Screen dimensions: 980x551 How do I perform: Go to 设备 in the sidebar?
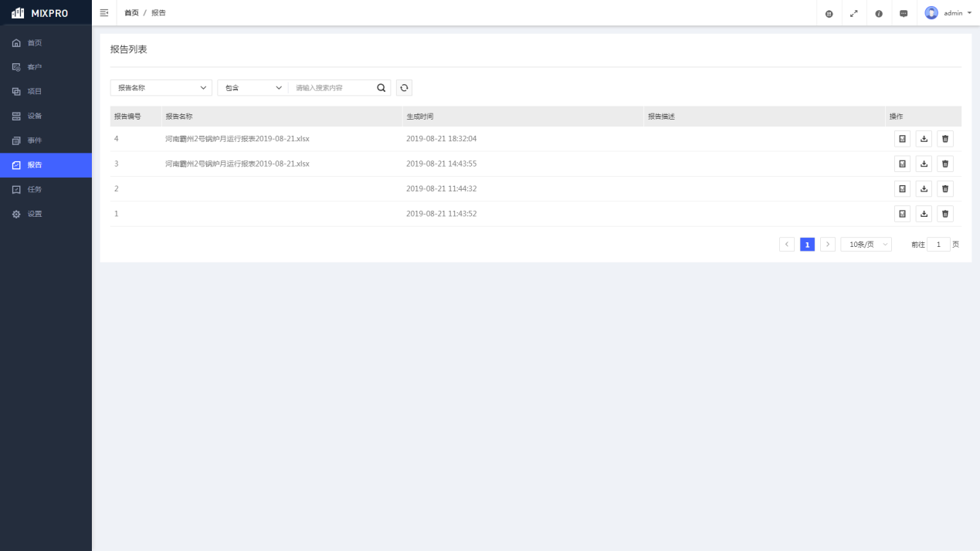click(35, 116)
